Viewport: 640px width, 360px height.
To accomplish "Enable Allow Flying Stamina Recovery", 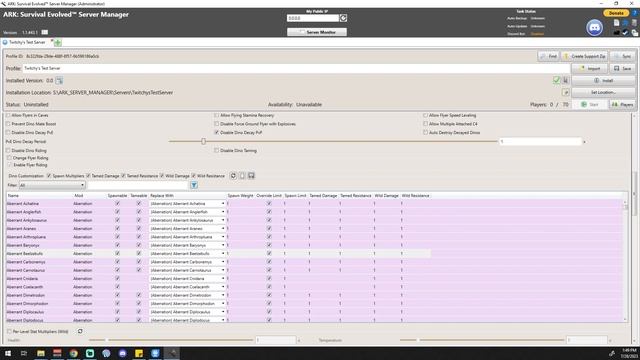I will click(x=217, y=116).
